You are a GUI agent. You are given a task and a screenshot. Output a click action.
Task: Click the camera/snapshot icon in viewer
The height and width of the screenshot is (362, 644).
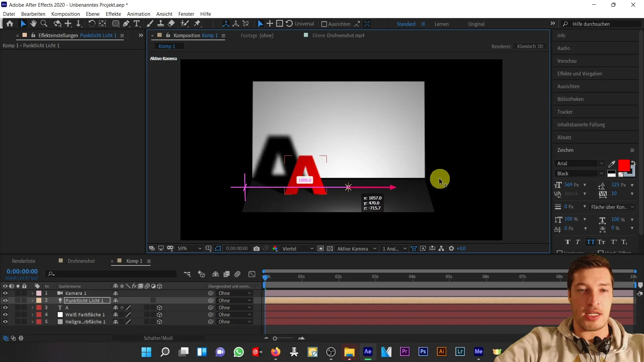(257, 248)
